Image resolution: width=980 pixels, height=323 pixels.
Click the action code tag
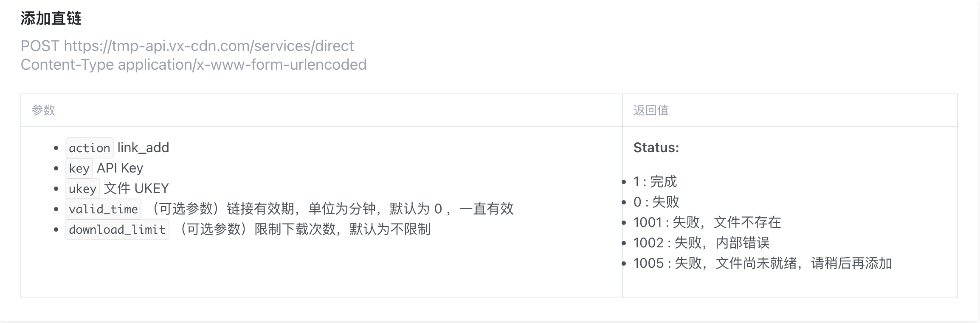tap(89, 148)
